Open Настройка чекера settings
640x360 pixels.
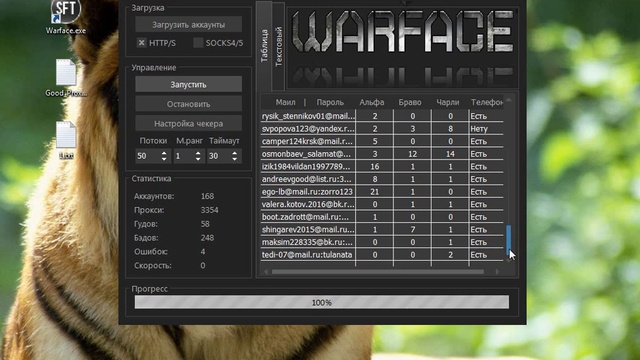point(189,123)
